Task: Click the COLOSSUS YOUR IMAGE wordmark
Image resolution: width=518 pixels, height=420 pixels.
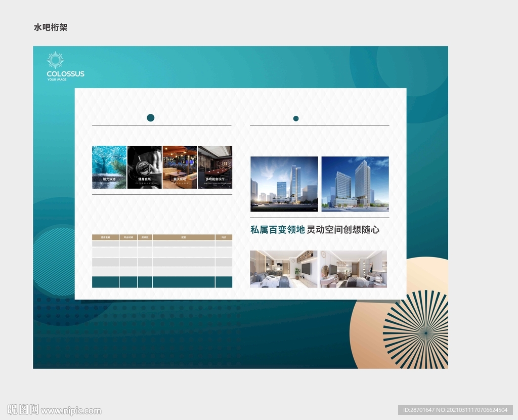Action: 65,75
